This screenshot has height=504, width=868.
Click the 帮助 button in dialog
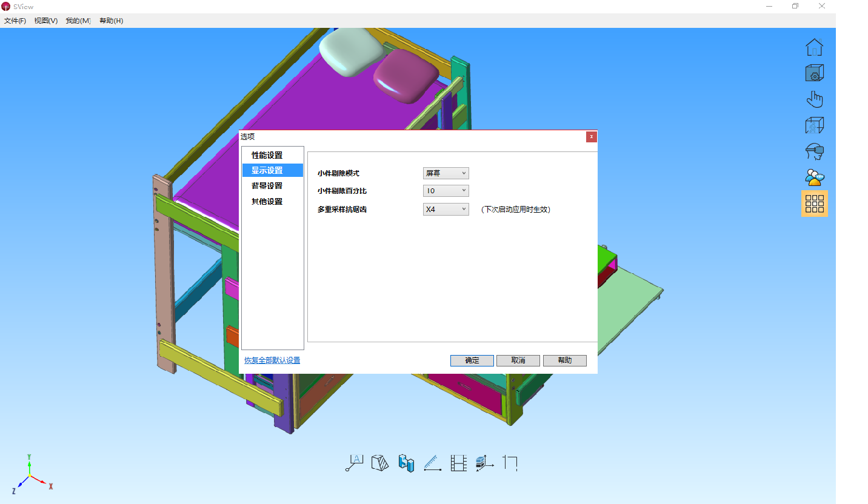tap(565, 360)
